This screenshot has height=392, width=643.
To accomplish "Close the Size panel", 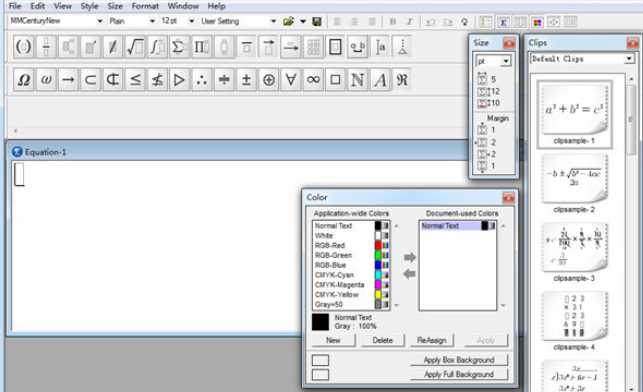I will point(509,43).
